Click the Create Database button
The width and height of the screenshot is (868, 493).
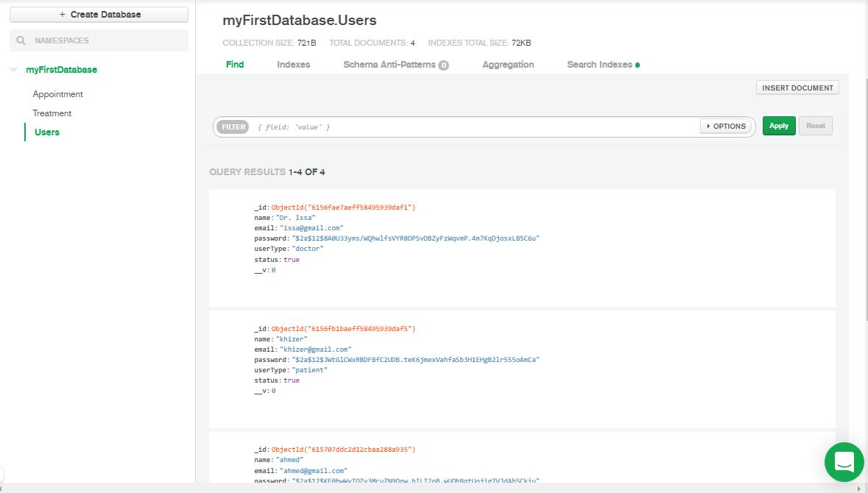pos(99,15)
